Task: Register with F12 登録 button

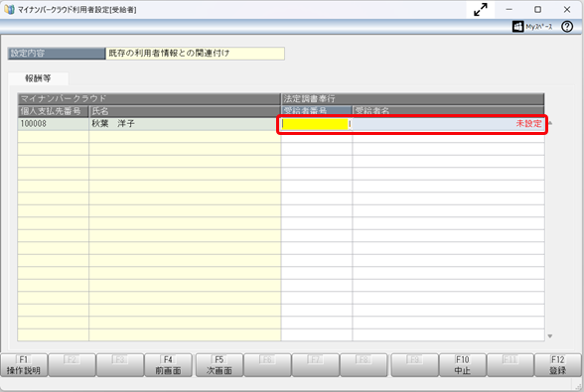Action: [558, 365]
